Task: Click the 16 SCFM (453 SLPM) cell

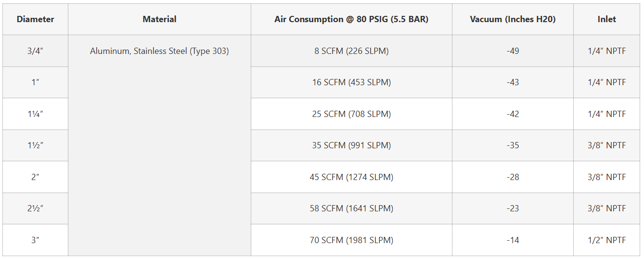Action: (351, 82)
